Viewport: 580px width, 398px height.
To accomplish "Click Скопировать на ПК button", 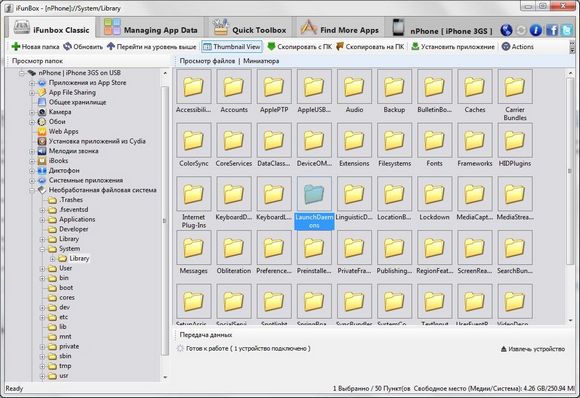I will click(370, 47).
